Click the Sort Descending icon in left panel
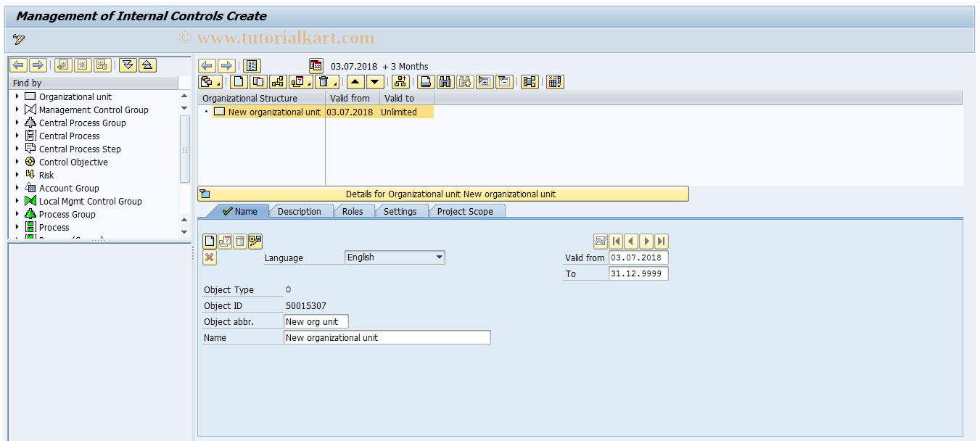Viewport: 980px width, 441px height. tap(128, 65)
